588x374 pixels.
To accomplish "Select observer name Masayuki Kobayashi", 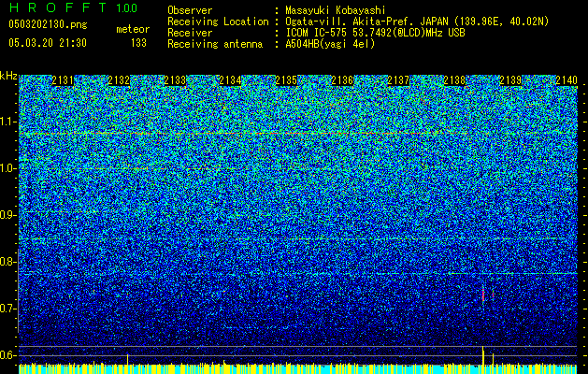I will (x=336, y=10).
